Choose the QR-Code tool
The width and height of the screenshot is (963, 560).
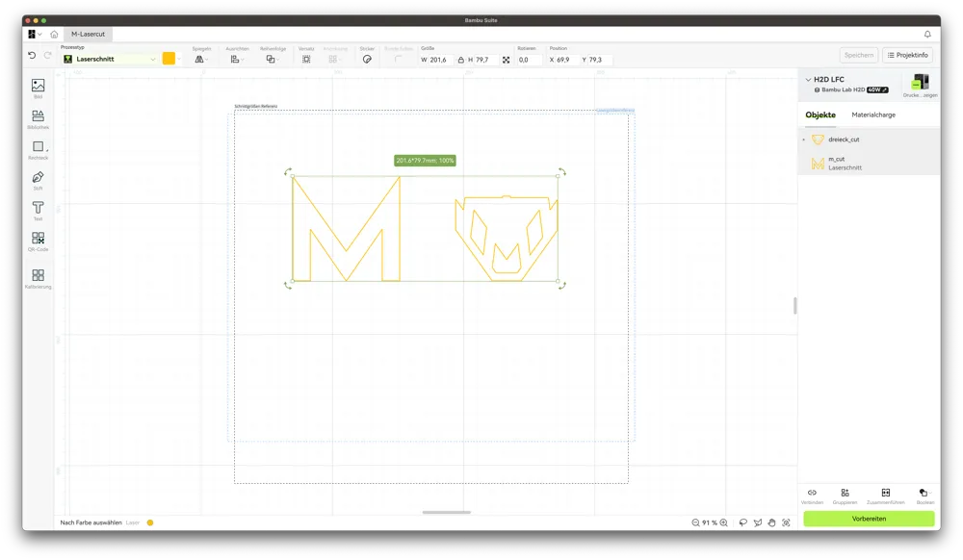[x=39, y=242]
